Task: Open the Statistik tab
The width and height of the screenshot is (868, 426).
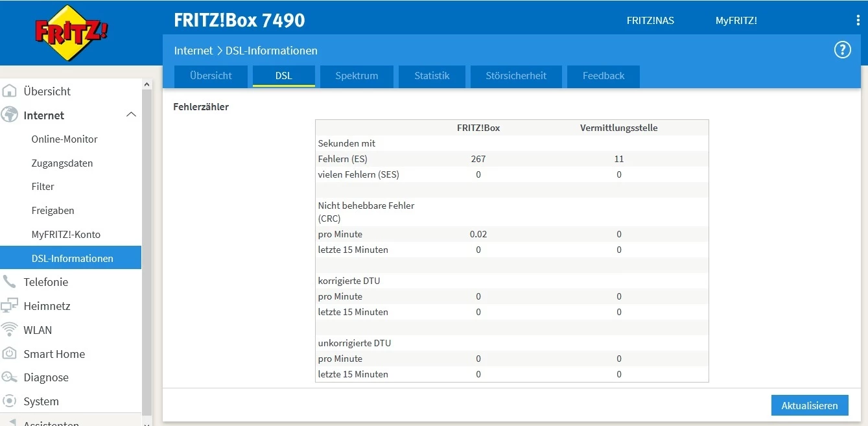Action: point(432,76)
